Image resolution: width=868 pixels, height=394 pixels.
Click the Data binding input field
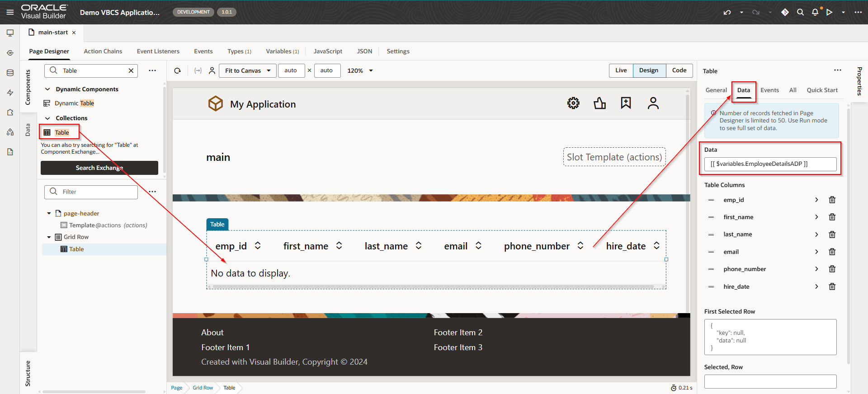770,164
